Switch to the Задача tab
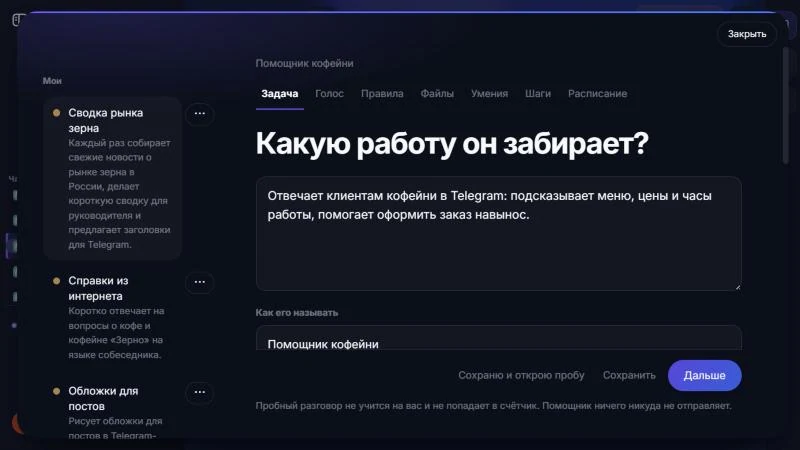This screenshot has height=450, width=800. click(280, 94)
